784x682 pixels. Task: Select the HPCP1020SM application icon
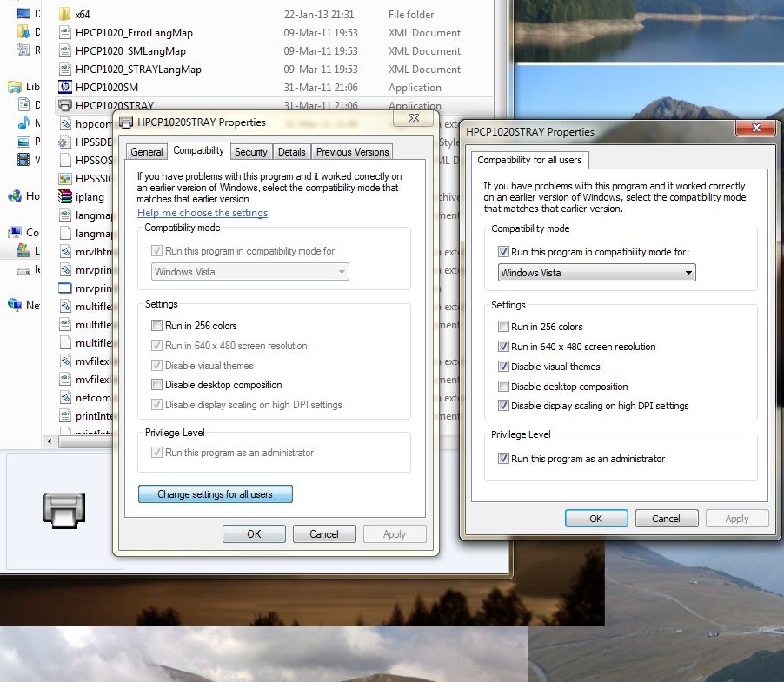[65, 87]
